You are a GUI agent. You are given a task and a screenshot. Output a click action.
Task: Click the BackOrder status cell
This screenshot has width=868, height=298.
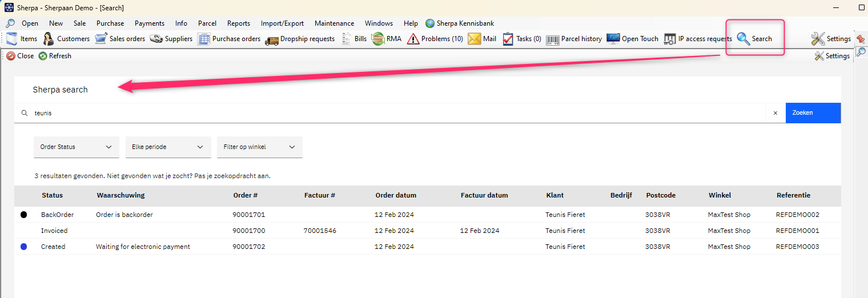pos(57,215)
